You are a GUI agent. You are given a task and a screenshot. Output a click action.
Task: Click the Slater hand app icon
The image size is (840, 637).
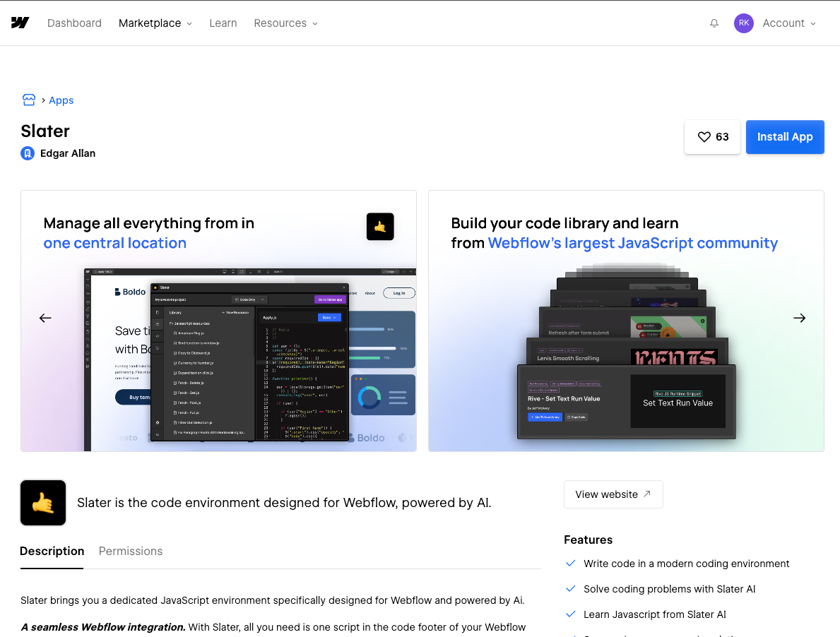pos(43,503)
